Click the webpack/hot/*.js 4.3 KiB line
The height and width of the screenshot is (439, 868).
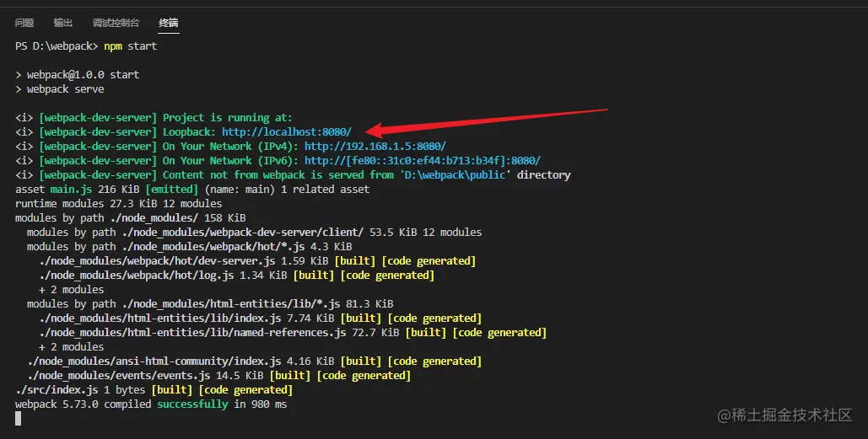click(x=189, y=247)
